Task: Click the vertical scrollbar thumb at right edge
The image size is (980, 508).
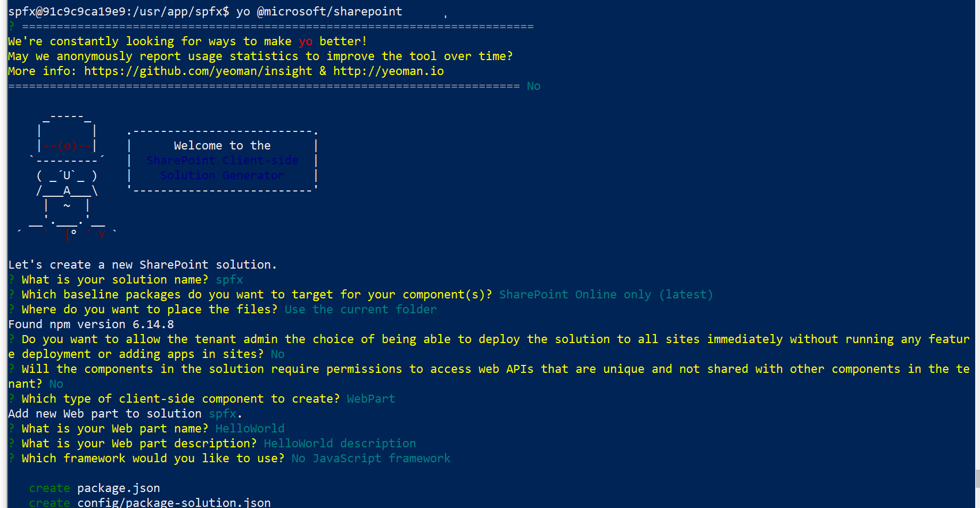Action: [x=977, y=478]
